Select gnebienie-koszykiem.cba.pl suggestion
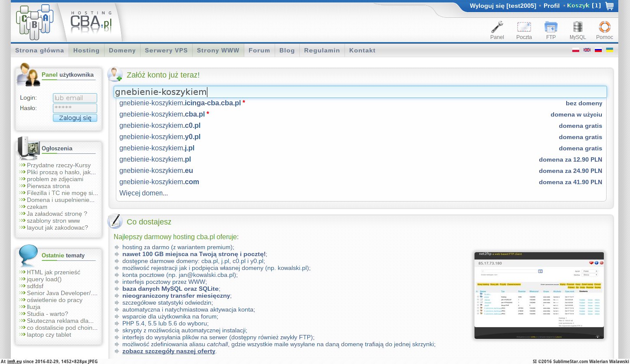 coord(361,114)
